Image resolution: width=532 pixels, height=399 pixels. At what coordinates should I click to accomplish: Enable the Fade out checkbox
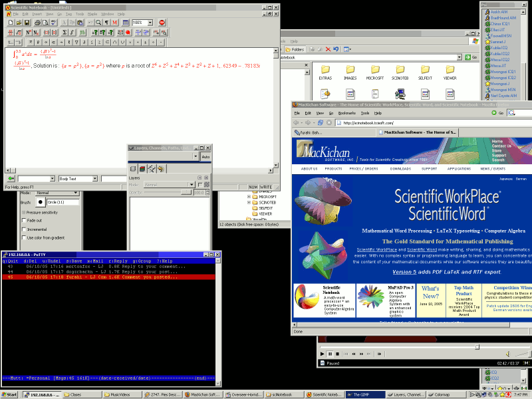pos(23,220)
